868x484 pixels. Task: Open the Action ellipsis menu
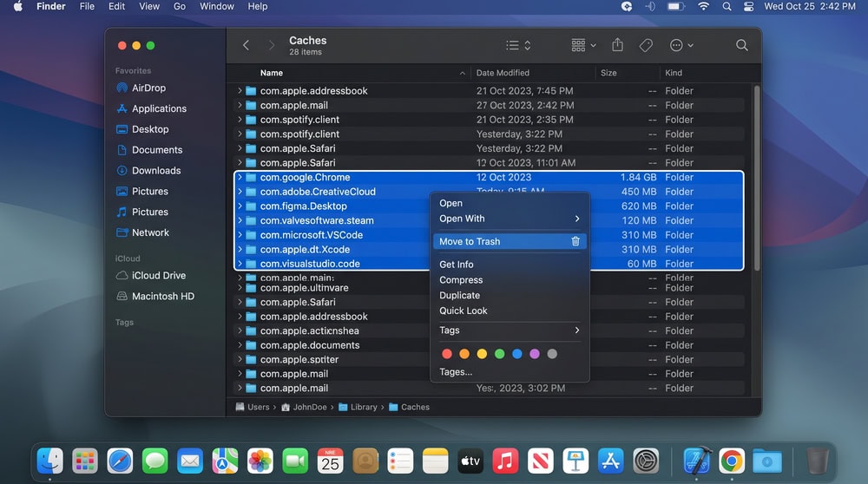coord(681,45)
